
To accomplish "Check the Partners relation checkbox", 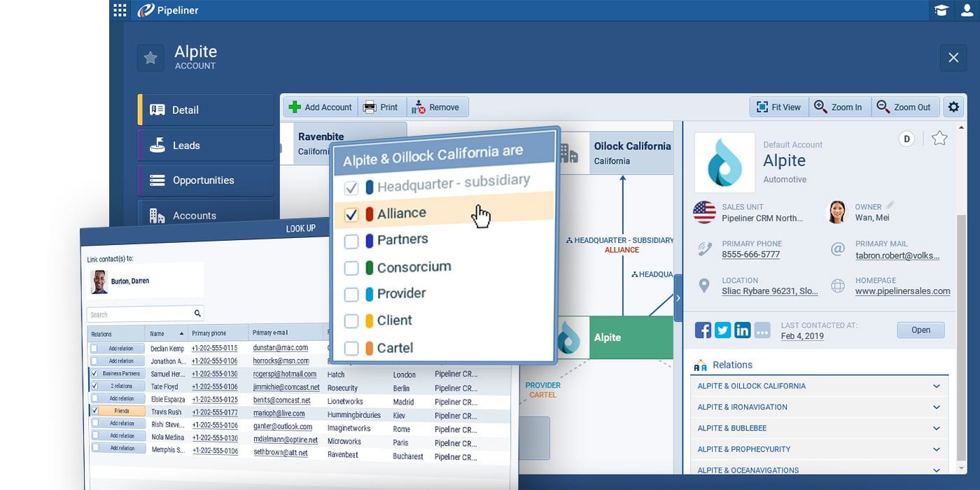I will (x=351, y=241).
